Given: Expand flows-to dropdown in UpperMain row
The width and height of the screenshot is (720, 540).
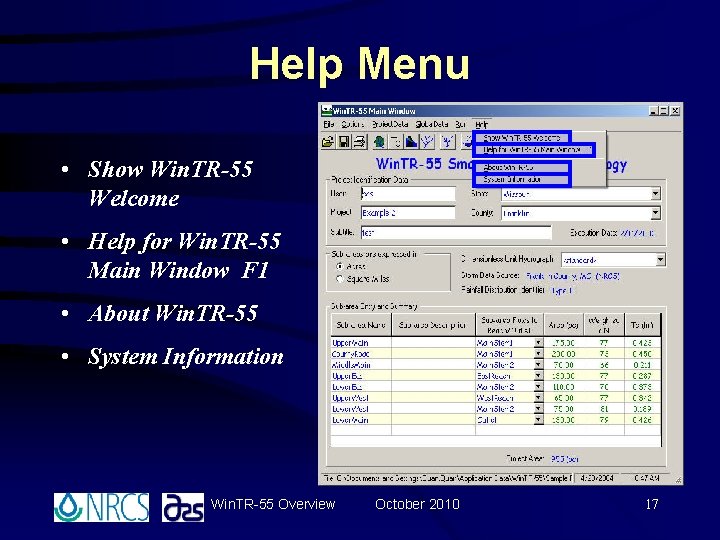Looking at the screenshot, I should pyautogui.click(x=538, y=343).
